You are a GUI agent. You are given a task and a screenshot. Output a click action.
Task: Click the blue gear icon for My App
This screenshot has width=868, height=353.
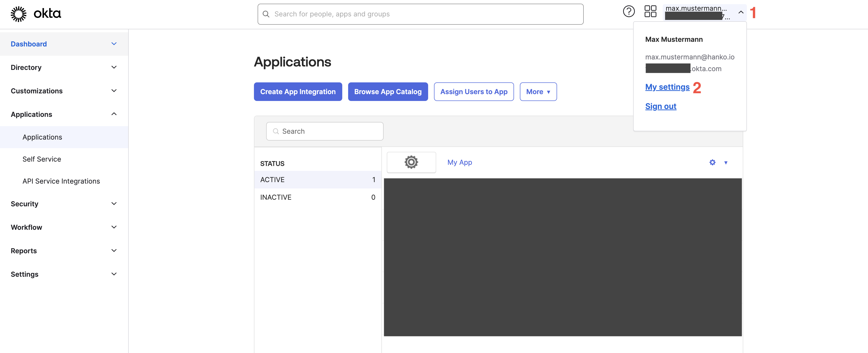click(x=712, y=163)
